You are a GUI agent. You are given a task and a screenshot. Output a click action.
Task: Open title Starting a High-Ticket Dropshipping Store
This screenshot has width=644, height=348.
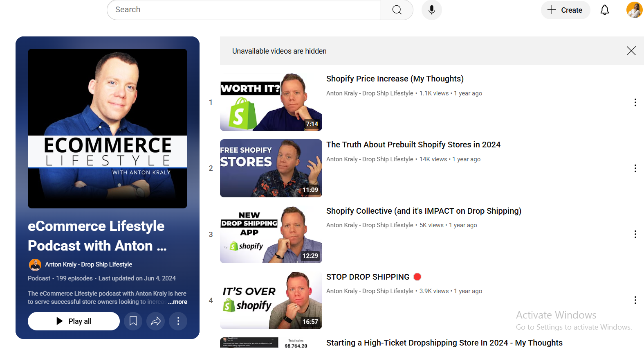pyautogui.click(x=444, y=343)
